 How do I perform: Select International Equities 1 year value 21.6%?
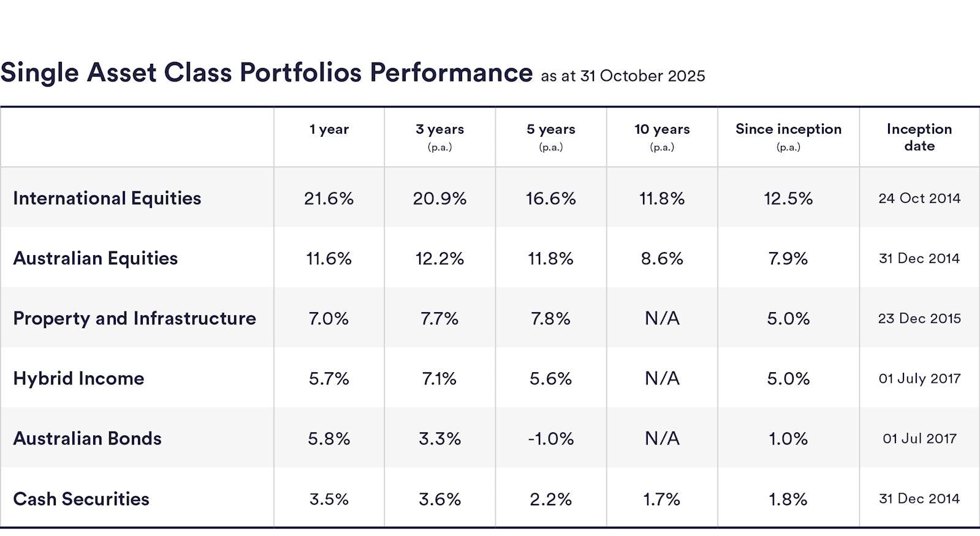click(x=329, y=199)
